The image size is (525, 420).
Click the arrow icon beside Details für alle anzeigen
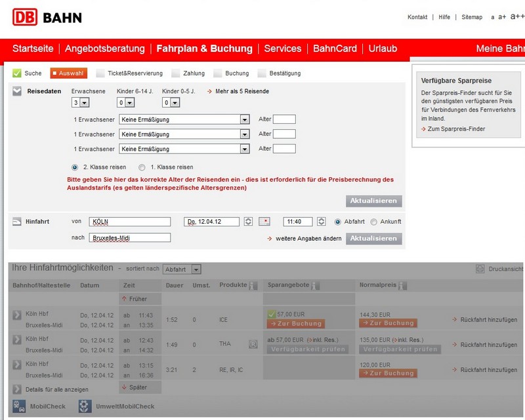coord(17,389)
